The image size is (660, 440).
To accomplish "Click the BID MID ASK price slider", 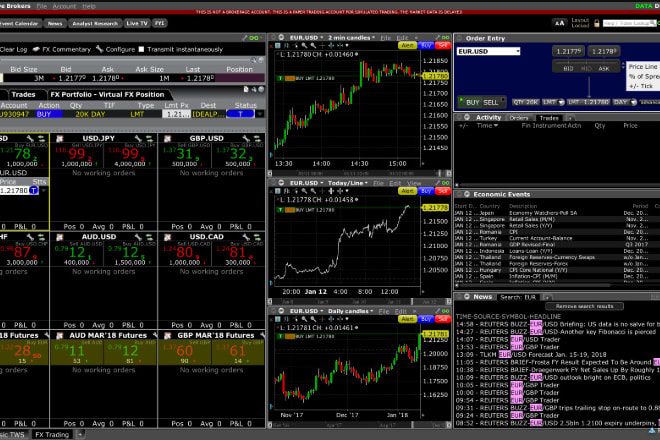I will 586,67.
